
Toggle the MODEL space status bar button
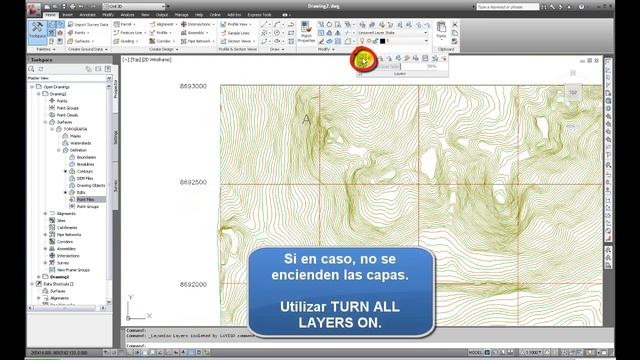pos(475,352)
